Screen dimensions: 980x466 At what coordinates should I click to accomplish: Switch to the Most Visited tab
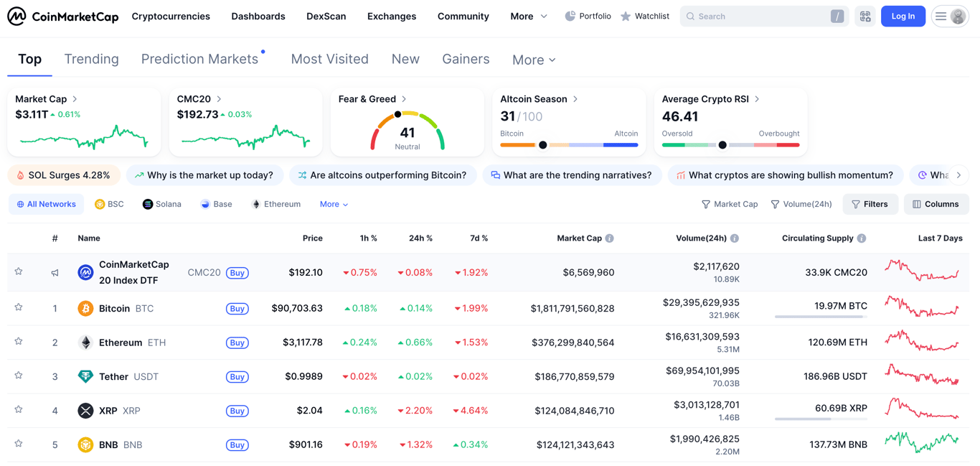329,59
